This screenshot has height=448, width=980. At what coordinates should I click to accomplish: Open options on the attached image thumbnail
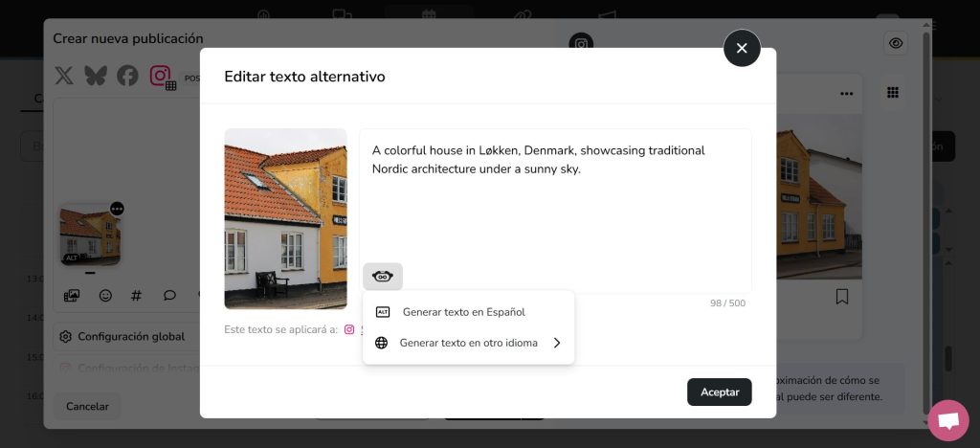pos(117,209)
